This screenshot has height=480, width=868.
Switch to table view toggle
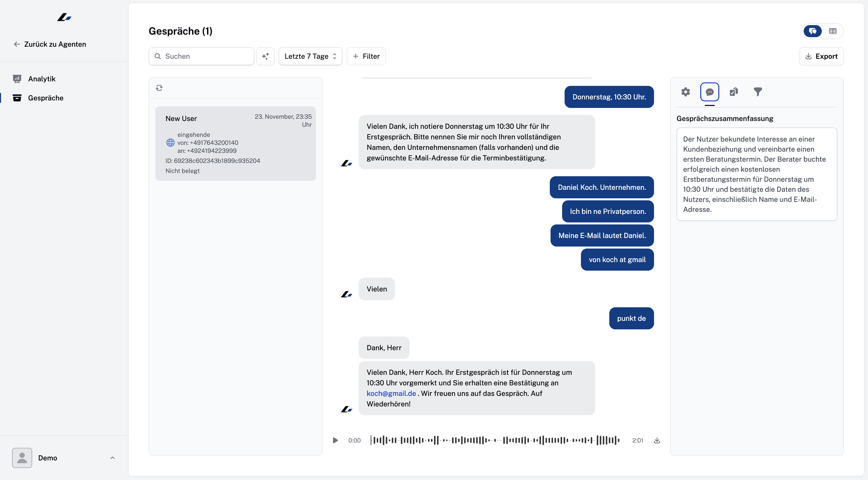833,31
